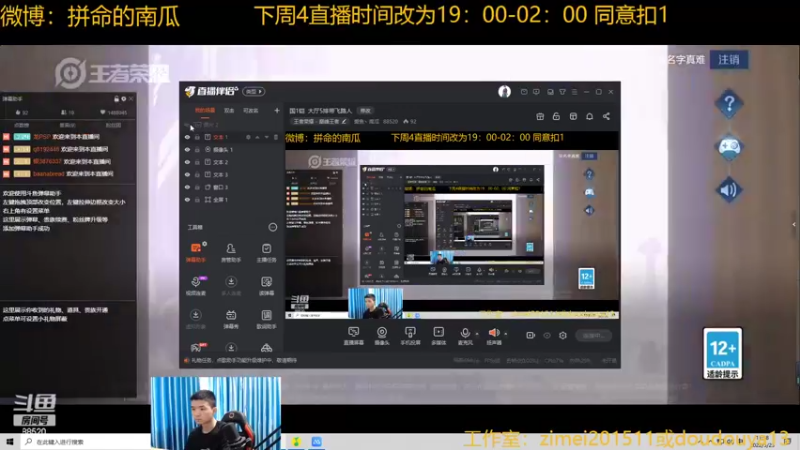Image resolution: width=800 pixels, height=450 pixels.
Task: Select 全屏 1 layer row
Action: point(233,199)
